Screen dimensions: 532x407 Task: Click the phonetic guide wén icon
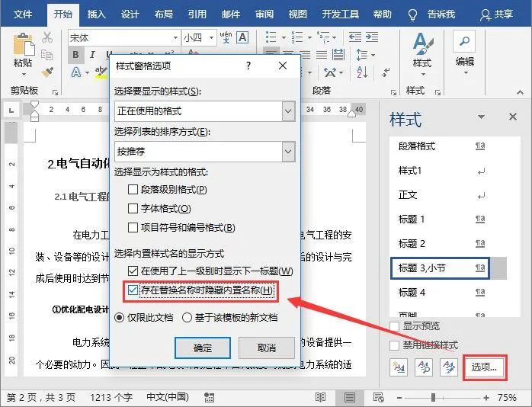[226, 37]
